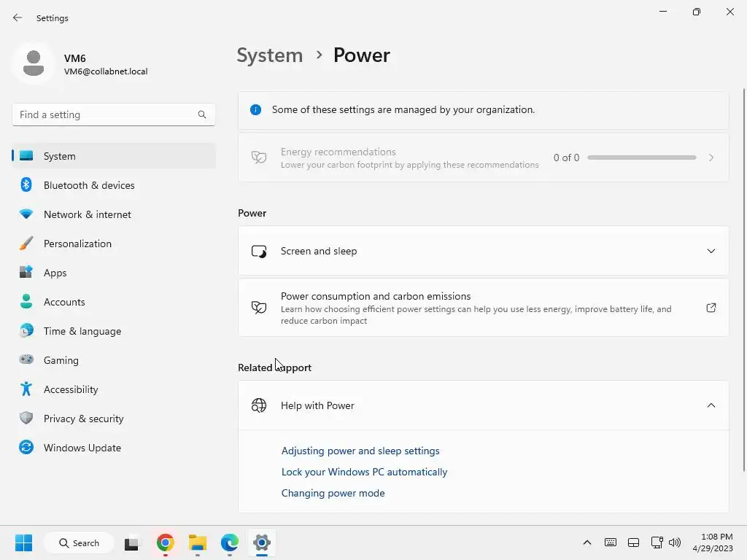Focus the Find a setting field
747x560 pixels.
[114, 114]
